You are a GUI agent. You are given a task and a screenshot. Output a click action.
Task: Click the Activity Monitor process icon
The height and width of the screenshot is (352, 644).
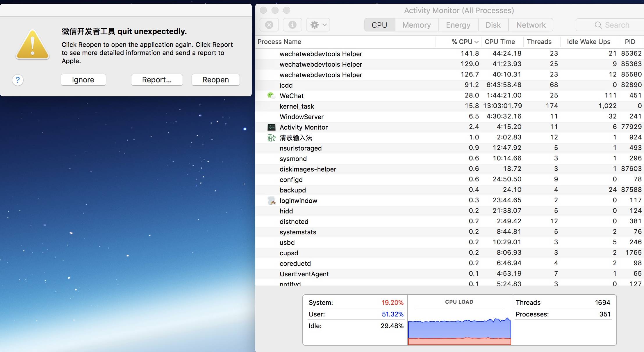coord(271,127)
